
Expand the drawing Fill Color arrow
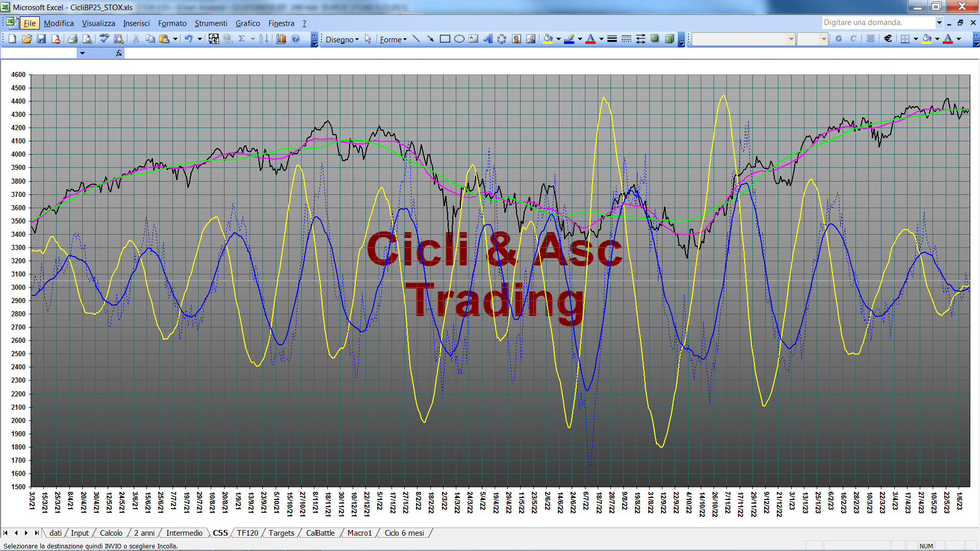(x=558, y=39)
